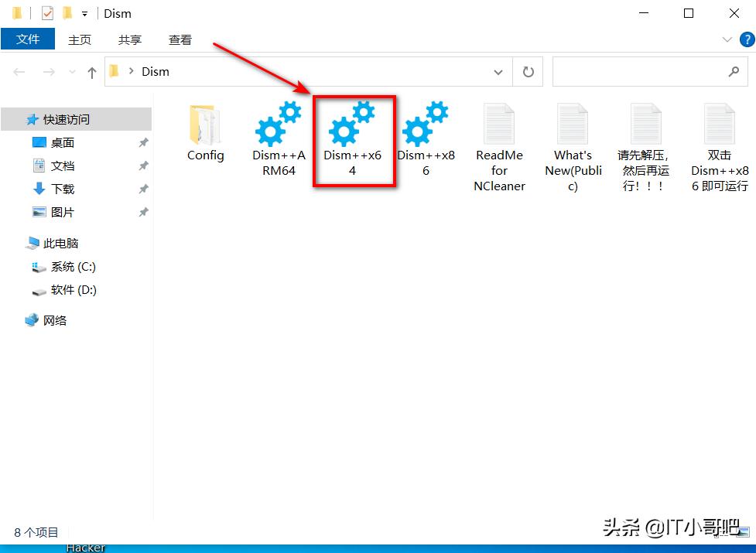The width and height of the screenshot is (756, 553).
Task: Select 快速访问 in the navigation pane
Action: click(x=76, y=119)
